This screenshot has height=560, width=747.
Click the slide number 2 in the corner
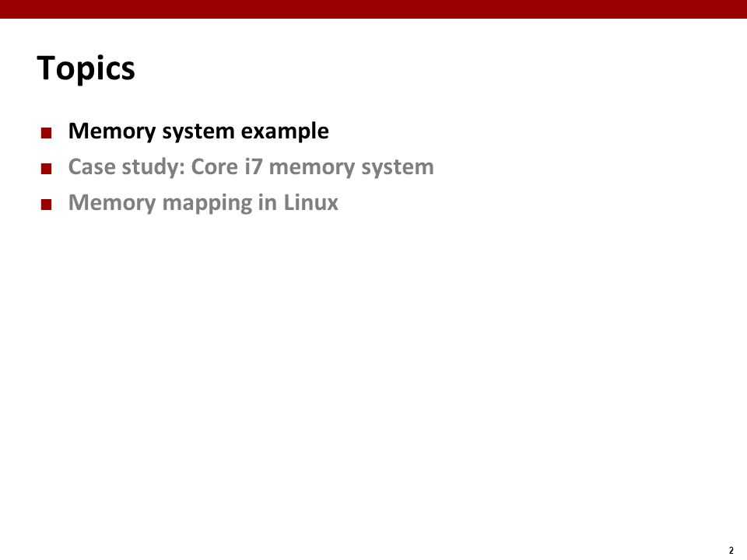coord(731,551)
